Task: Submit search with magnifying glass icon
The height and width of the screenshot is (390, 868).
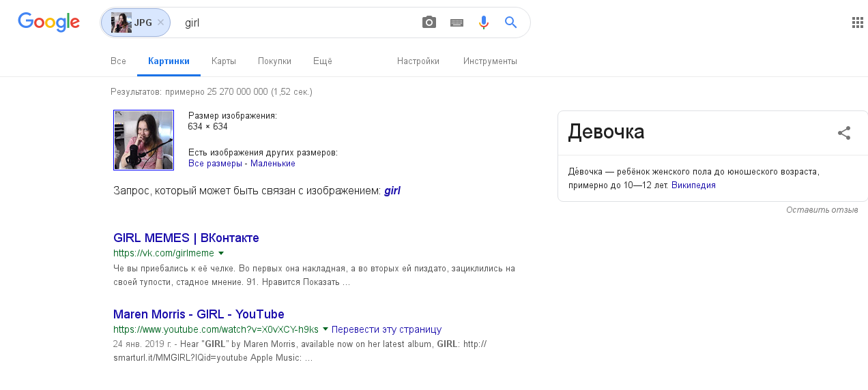Action: point(511,22)
